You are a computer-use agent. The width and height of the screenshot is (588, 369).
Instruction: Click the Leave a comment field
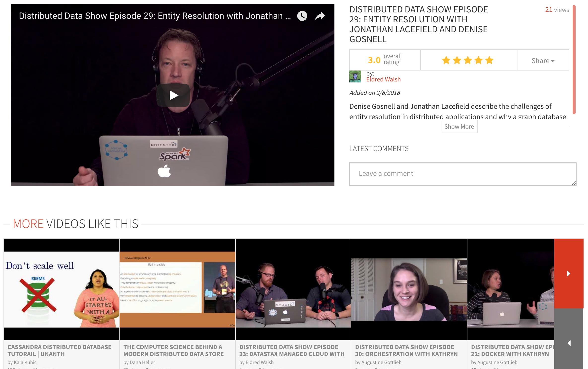click(x=462, y=174)
